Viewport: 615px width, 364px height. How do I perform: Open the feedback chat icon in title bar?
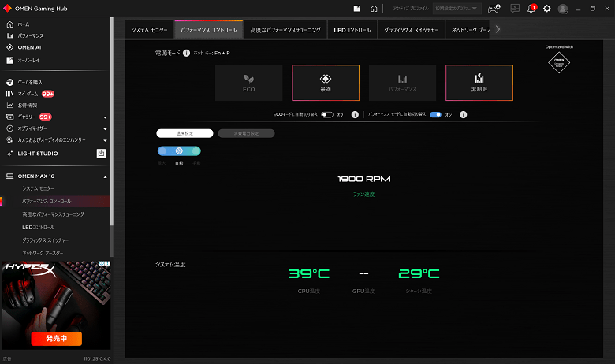point(515,8)
